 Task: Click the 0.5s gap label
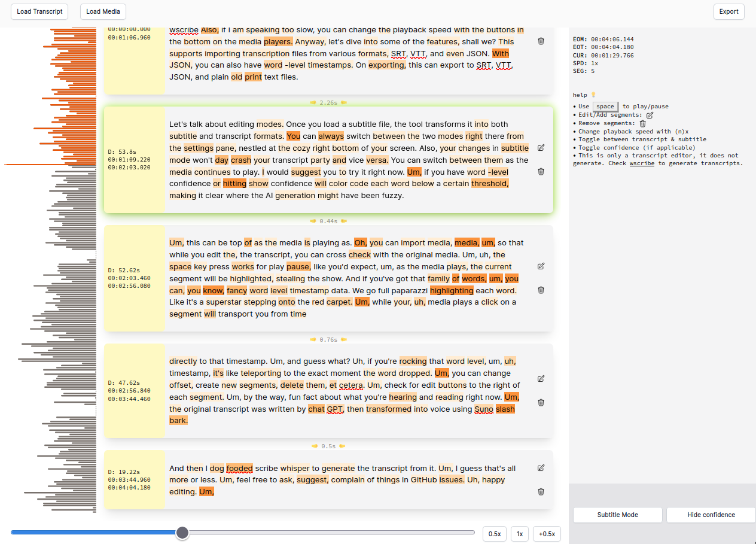tap(328, 446)
